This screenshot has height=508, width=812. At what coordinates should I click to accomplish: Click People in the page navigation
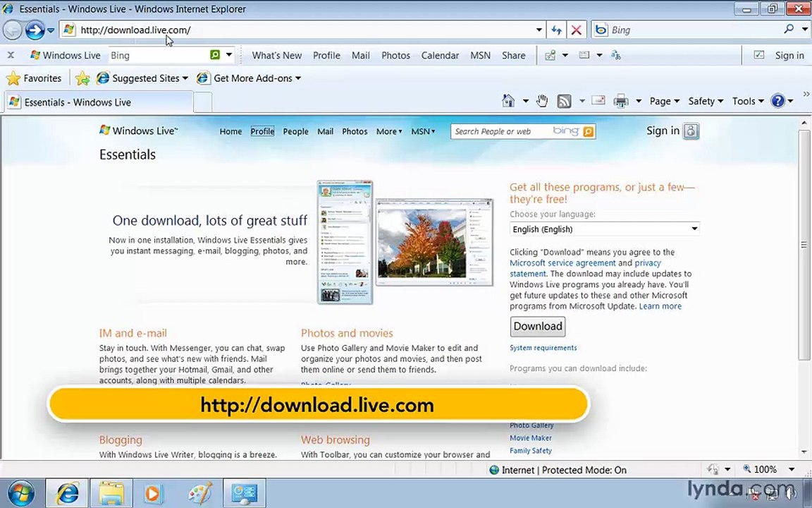[x=296, y=132]
